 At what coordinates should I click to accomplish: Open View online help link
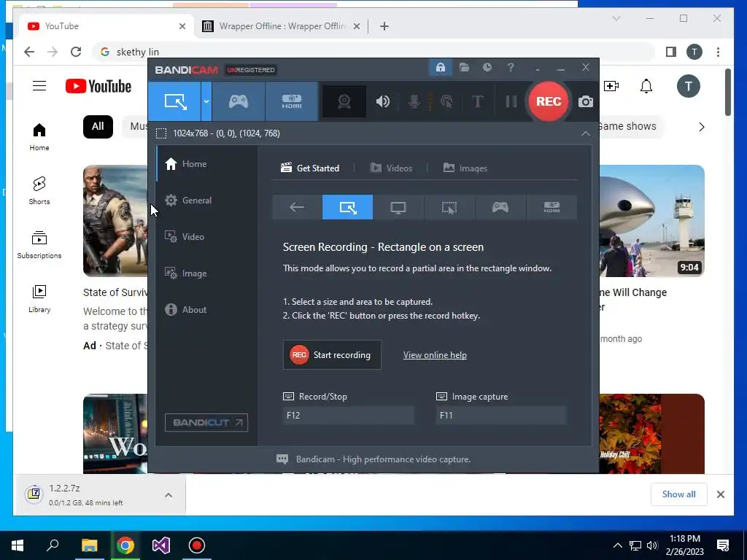tap(435, 355)
